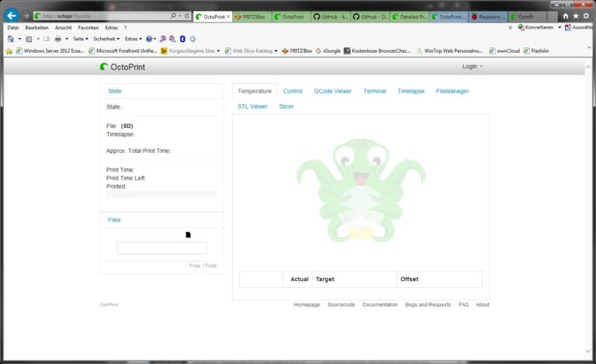
Task: Refresh the page with reload icon
Action: point(186,16)
